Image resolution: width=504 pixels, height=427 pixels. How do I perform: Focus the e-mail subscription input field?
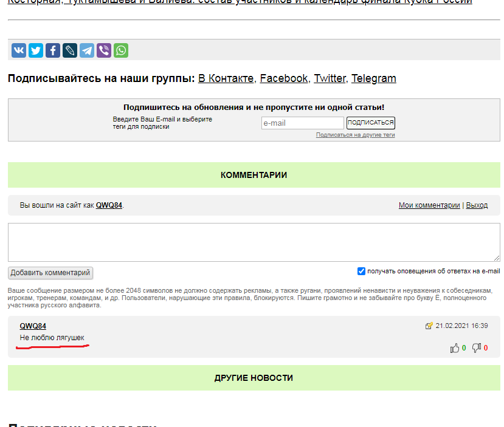pos(302,123)
